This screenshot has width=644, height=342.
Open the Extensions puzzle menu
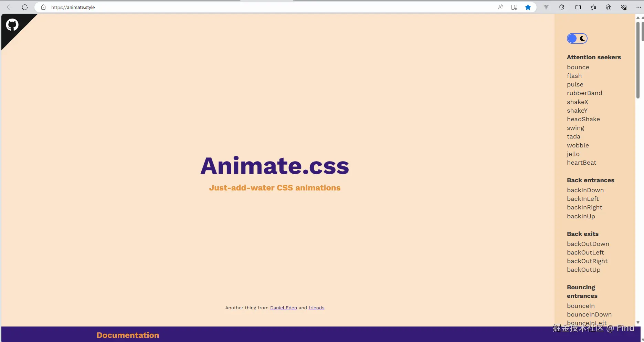[x=561, y=7]
